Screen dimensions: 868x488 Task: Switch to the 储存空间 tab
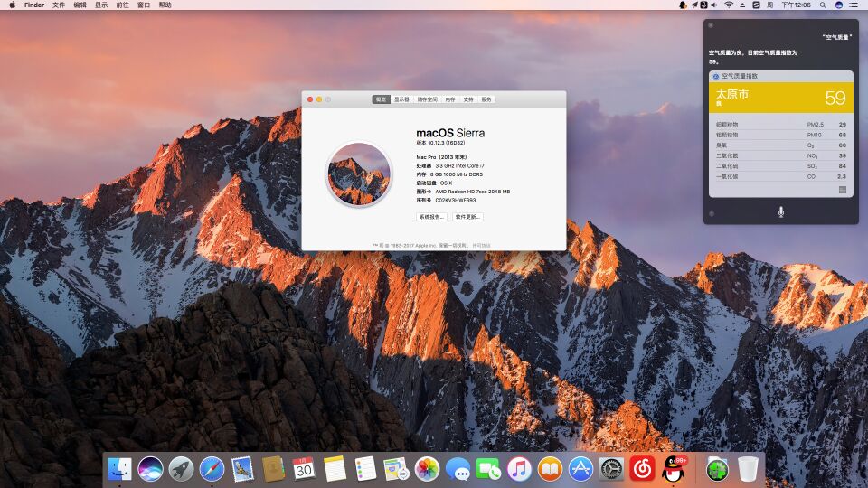(x=427, y=99)
